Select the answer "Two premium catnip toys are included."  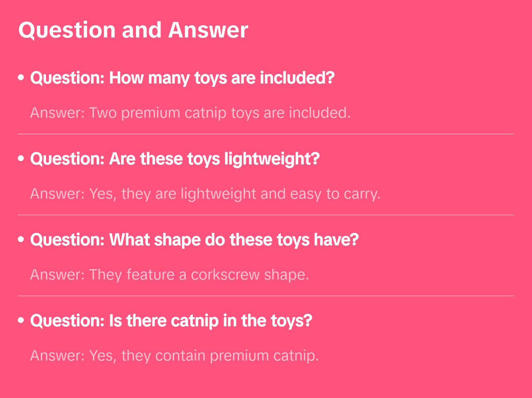pos(190,113)
